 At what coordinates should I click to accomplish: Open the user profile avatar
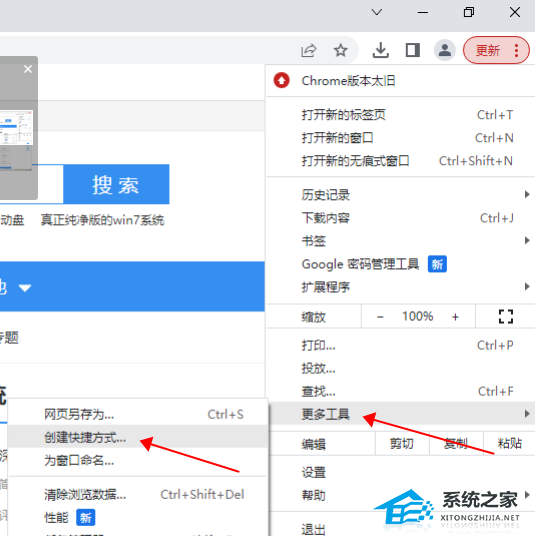(444, 50)
